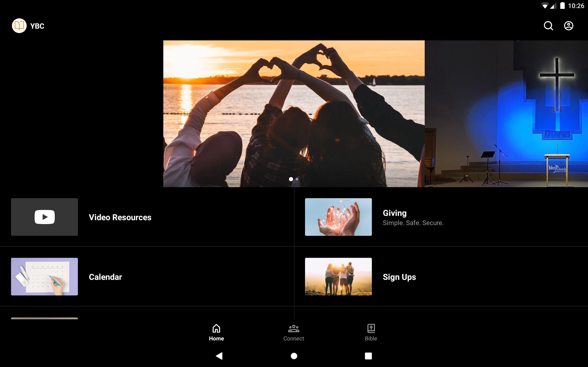Open Video Resources link

pyautogui.click(x=120, y=217)
